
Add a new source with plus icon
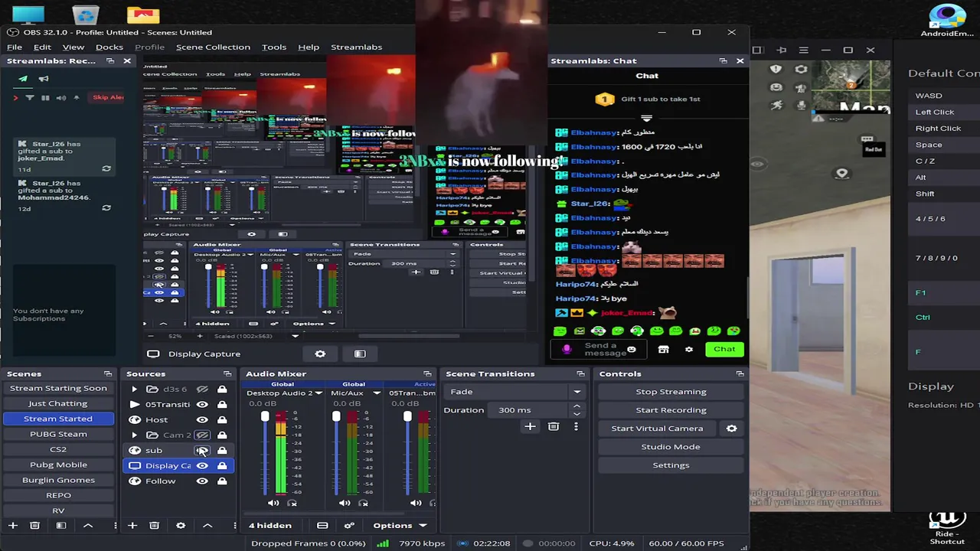coord(132,526)
